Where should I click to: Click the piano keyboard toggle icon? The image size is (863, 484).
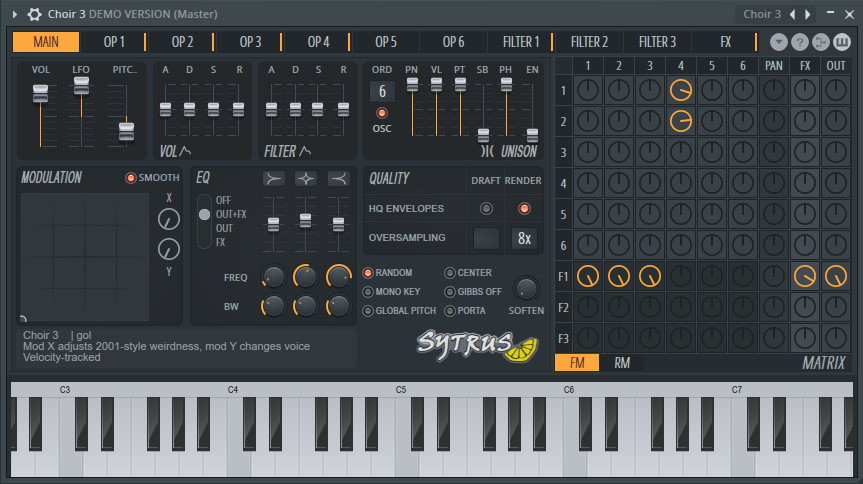pos(842,42)
